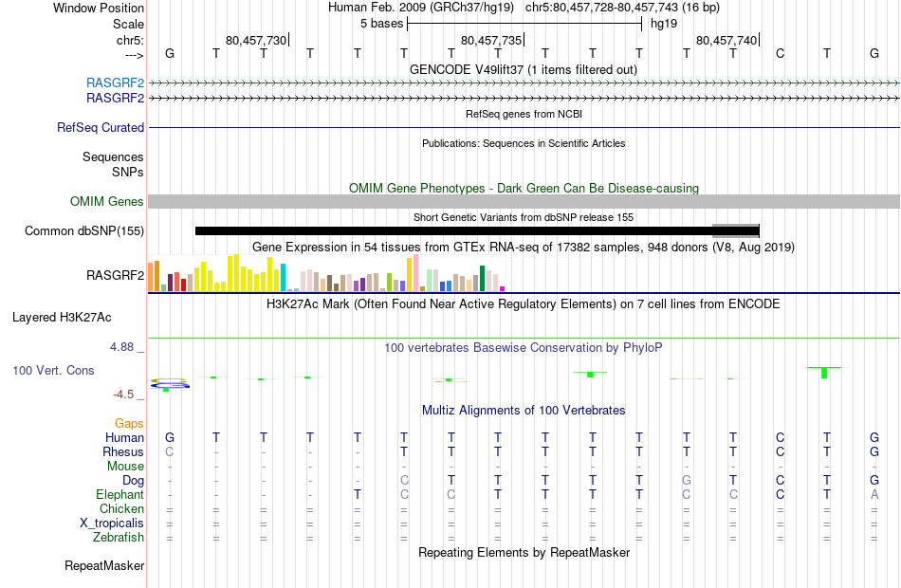Viewport: 901px width, 588px height.
Task: Open the Common dbSNP(155) track label
Action: pyautogui.click(x=84, y=231)
